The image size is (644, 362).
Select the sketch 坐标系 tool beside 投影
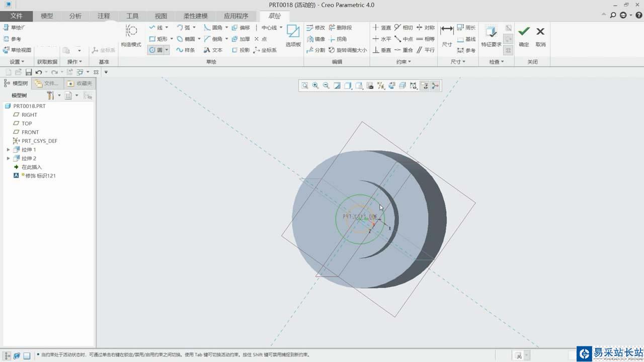[265, 50]
